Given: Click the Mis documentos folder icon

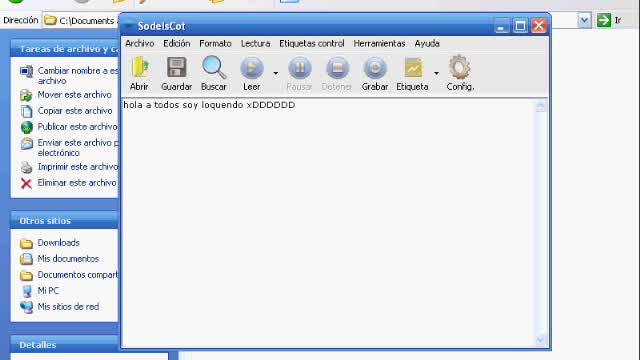Looking at the screenshot, I should [x=27, y=259].
